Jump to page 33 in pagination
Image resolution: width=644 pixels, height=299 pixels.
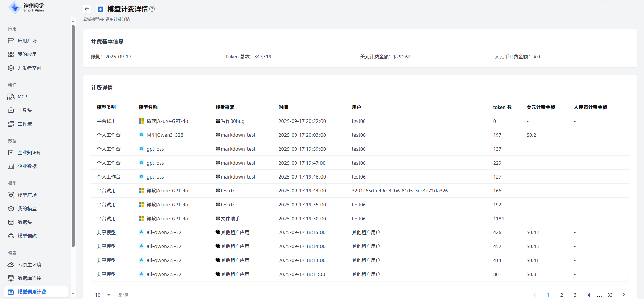point(610,295)
